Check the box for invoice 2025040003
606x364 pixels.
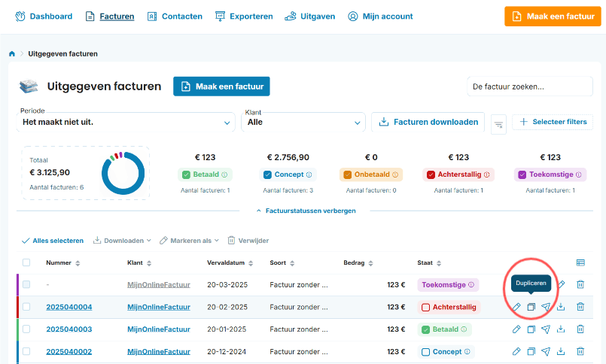26,329
